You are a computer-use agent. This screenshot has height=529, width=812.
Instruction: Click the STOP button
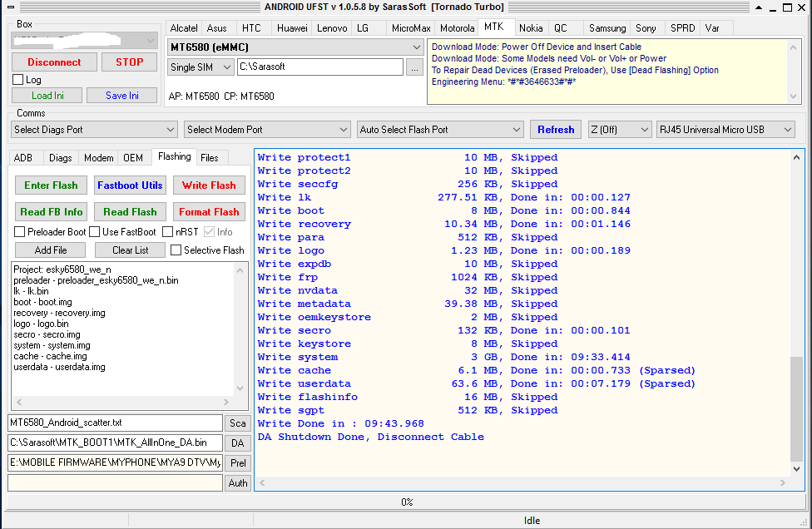coord(130,62)
